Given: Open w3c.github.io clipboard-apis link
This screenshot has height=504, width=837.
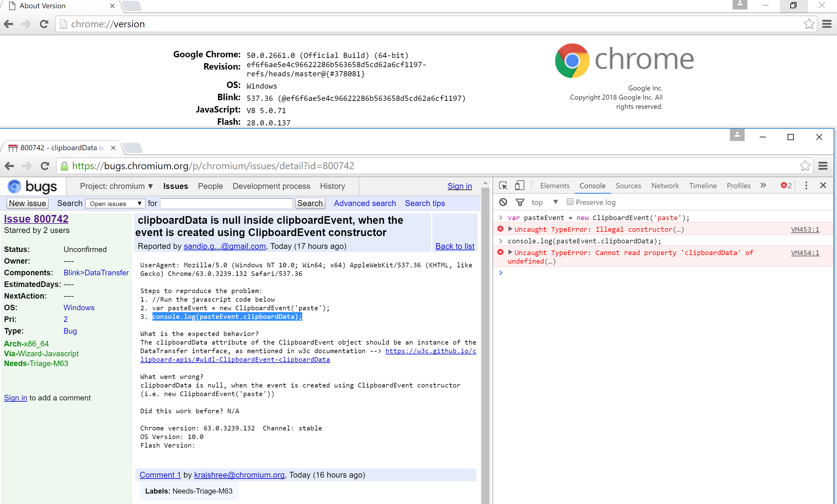Looking at the screenshot, I should pyautogui.click(x=308, y=355).
